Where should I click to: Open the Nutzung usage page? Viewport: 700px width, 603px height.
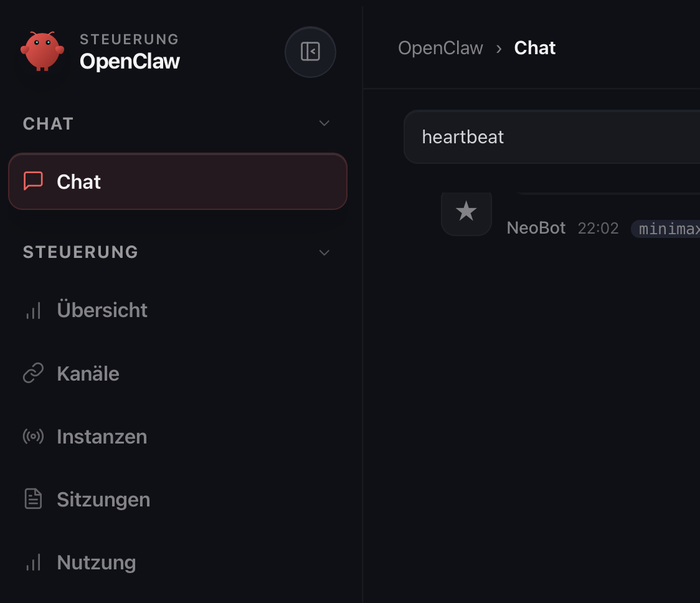point(96,563)
